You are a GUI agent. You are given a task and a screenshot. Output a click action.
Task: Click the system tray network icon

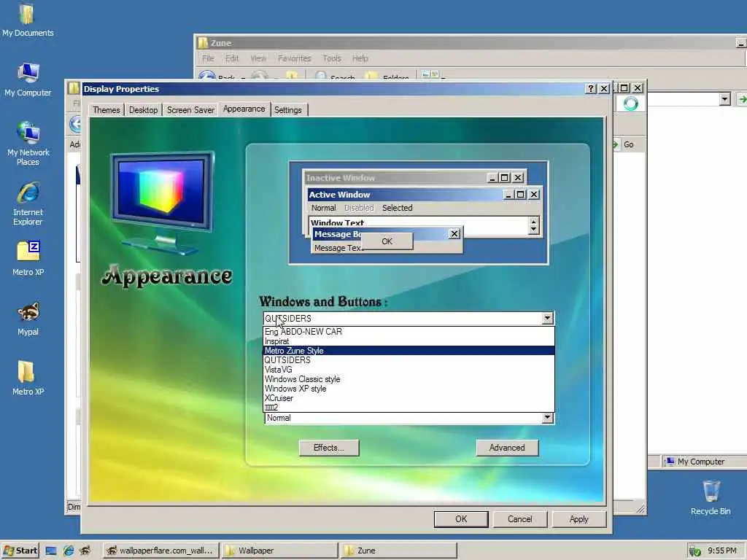coord(694,551)
